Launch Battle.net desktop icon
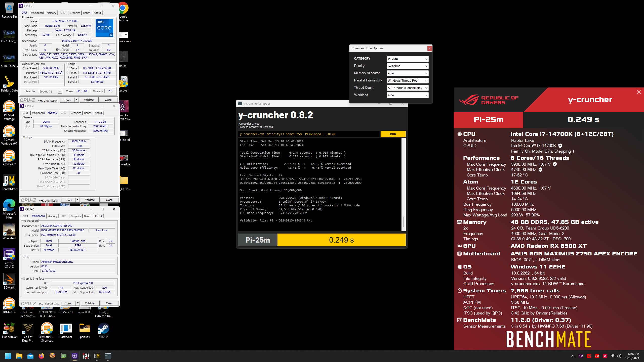 pyautogui.click(x=66, y=330)
